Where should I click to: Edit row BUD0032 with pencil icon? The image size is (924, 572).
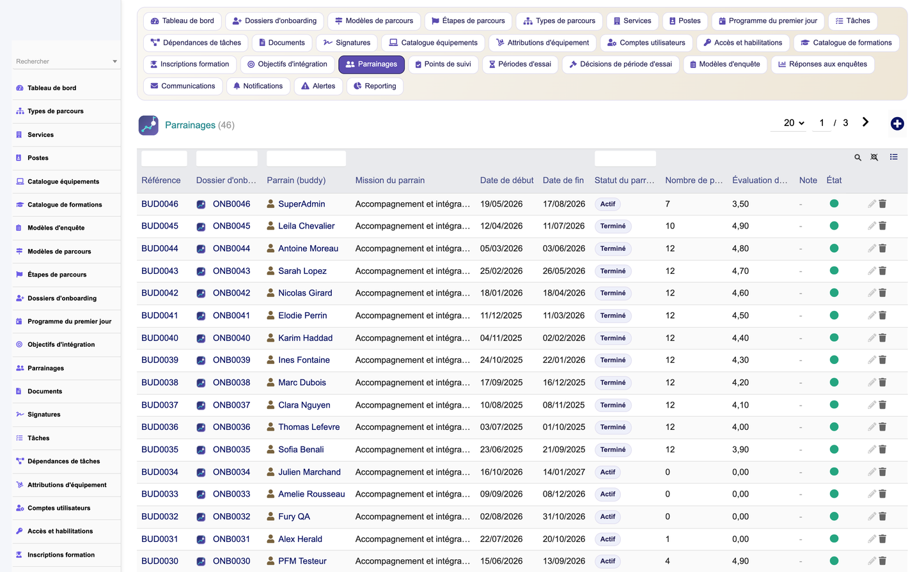tap(872, 516)
